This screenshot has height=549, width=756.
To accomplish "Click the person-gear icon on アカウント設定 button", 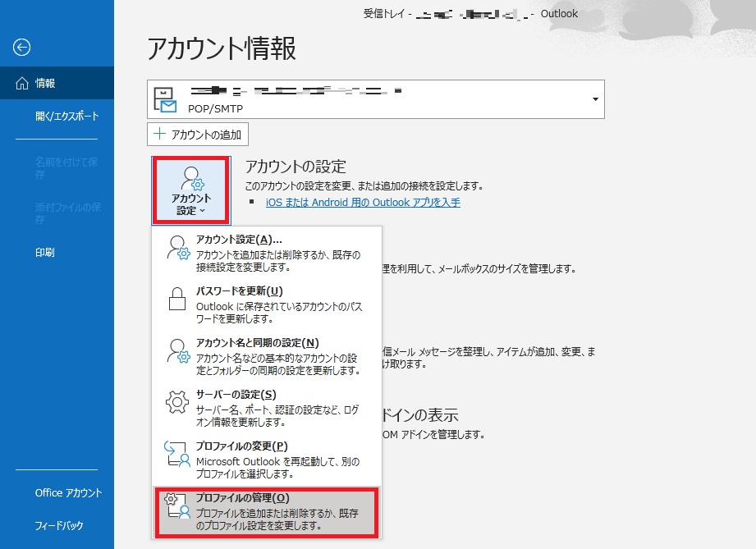I will (x=192, y=178).
